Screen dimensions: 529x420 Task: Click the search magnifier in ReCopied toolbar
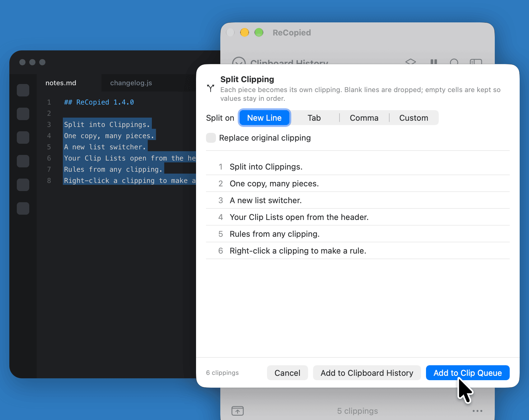pyautogui.click(x=454, y=62)
